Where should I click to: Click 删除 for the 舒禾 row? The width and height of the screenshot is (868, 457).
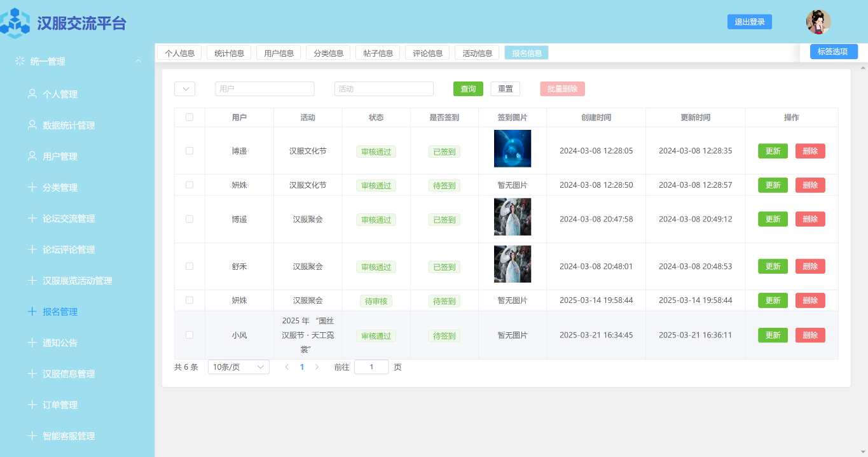click(x=810, y=267)
